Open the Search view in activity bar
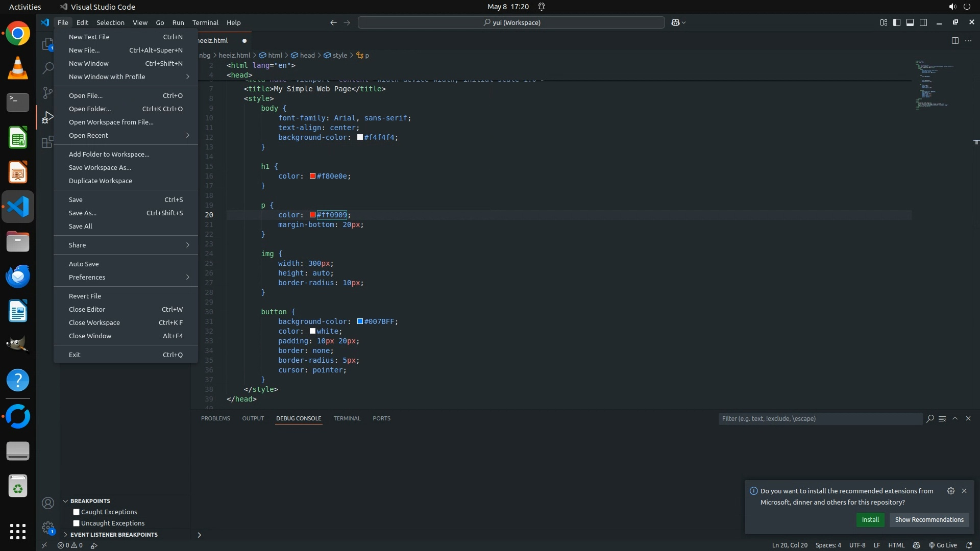 (x=47, y=68)
